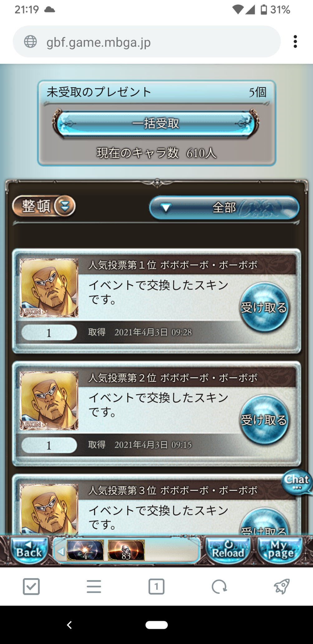Tap the gbf.game.mbga.jp address bar
The image size is (313, 644).
(147, 42)
